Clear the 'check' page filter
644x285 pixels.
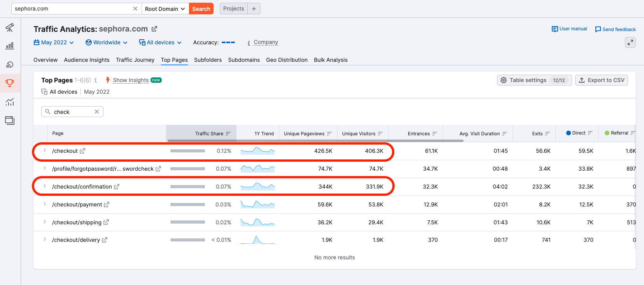click(x=97, y=112)
